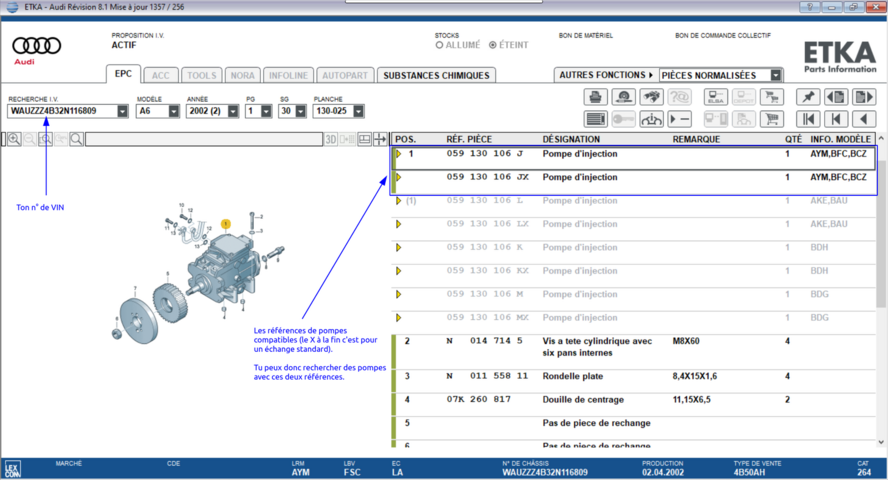Click the plain magnifier search icon
This screenshot has width=888, height=480.
76,139
